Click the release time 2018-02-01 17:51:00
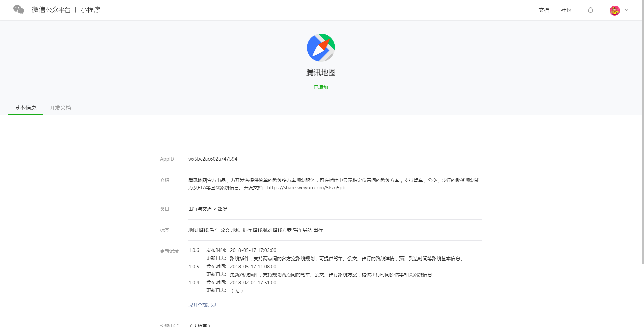The height and width of the screenshot is (327, 644). pyautogui.click(x=253, y=283)
